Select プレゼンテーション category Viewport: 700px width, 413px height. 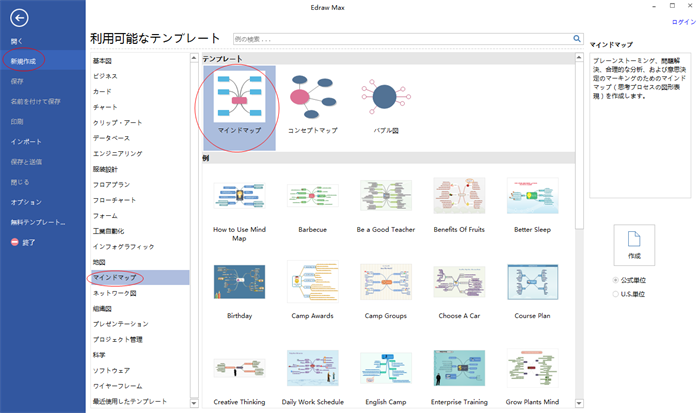coord(121,324)
